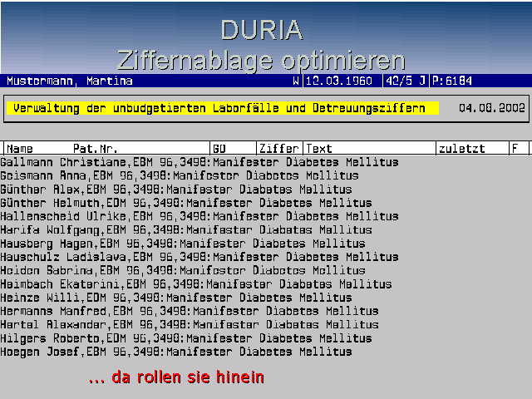
Task: Select the Günther Helmuth row
Action: (186, 203)
